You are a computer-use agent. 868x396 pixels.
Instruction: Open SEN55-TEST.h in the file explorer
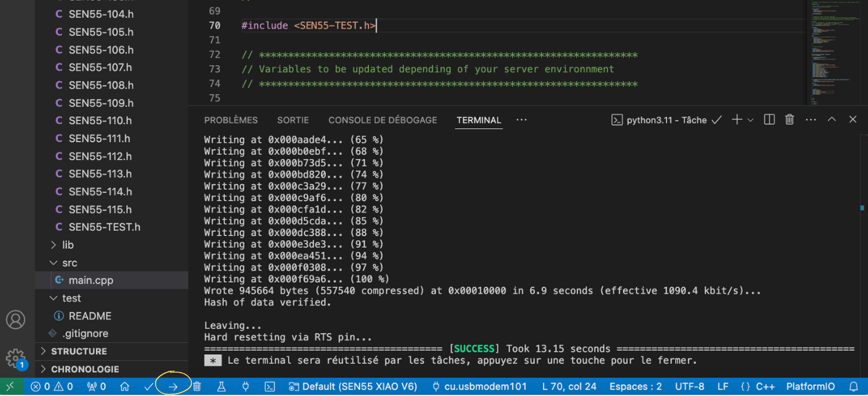point(104,227)
